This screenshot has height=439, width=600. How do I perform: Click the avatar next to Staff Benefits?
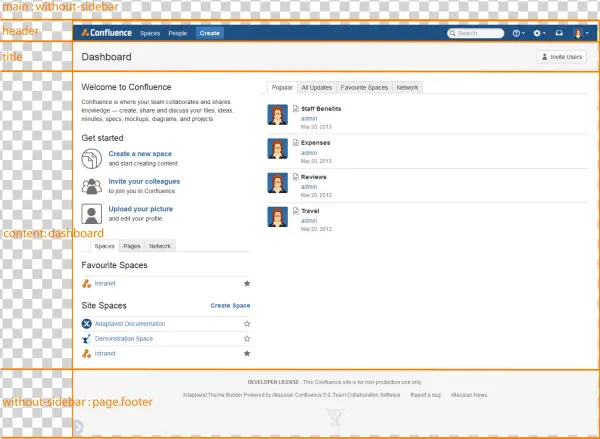[277, 115]
